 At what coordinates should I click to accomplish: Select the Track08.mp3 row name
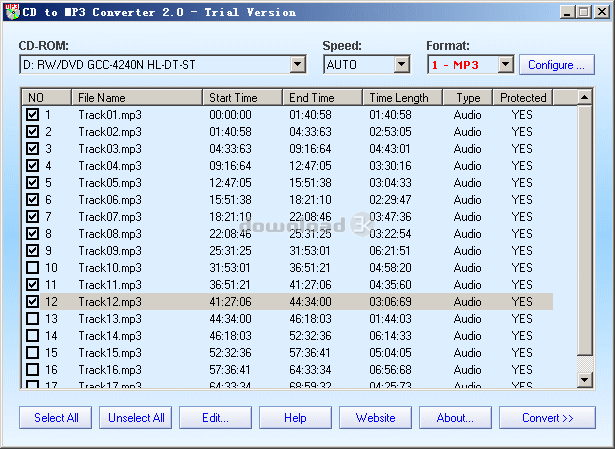pos(110,234)
